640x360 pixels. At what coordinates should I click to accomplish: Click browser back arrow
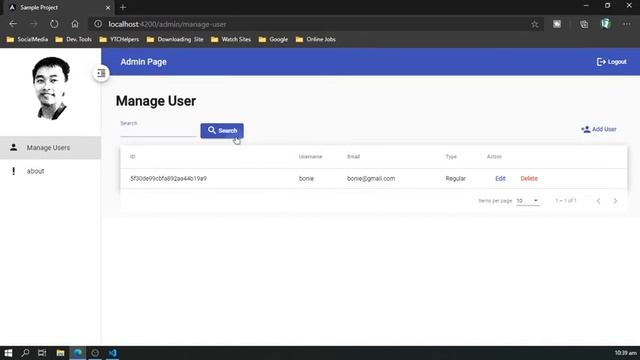tap(13, 24)
